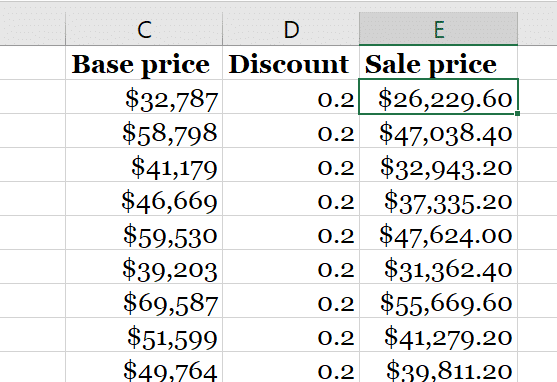Select cell with base price $59,530

[x=144, y=233]
